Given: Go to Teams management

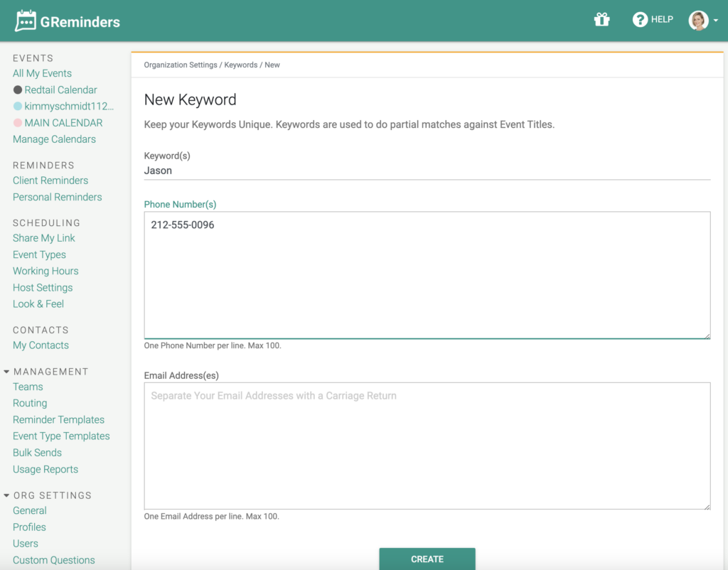Looking at the screenshot, I should 28,387.
